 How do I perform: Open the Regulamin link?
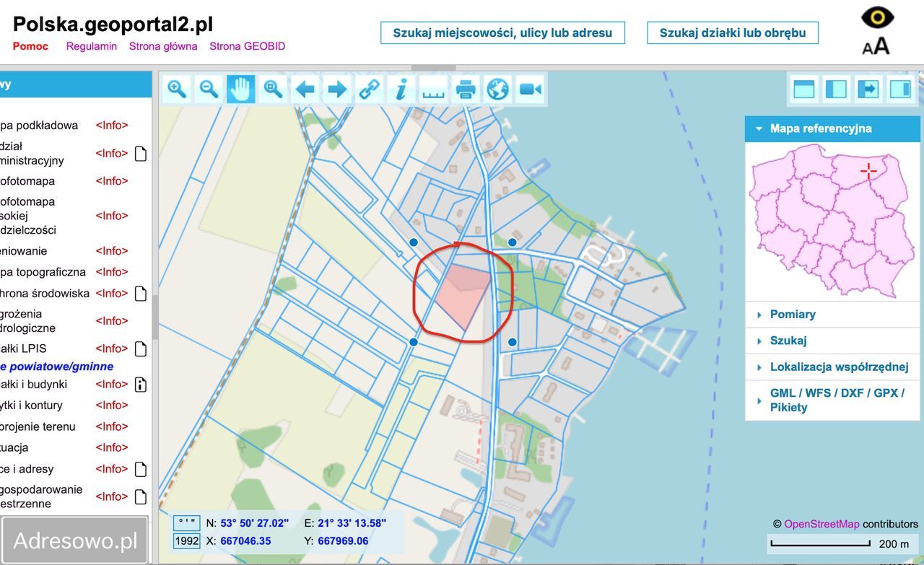click(x=92, y=46)
